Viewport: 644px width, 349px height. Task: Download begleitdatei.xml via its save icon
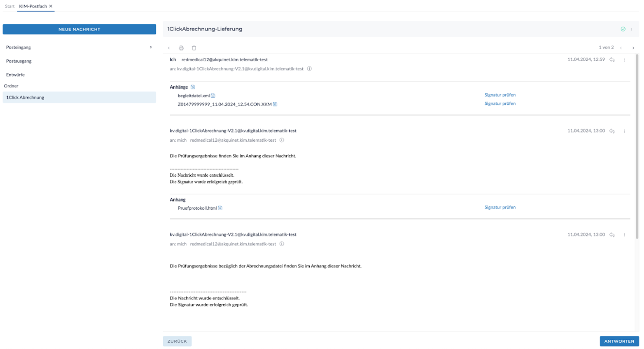(213, 96)
